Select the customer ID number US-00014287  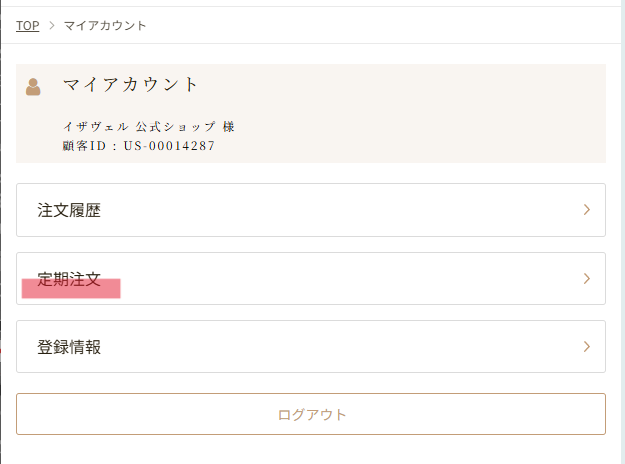click(170, 146)
